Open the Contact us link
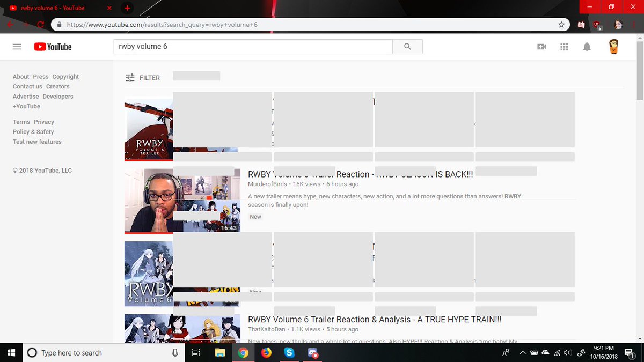Image resolution: width=644 pixels, height=362 pixels. pos(27,86)
